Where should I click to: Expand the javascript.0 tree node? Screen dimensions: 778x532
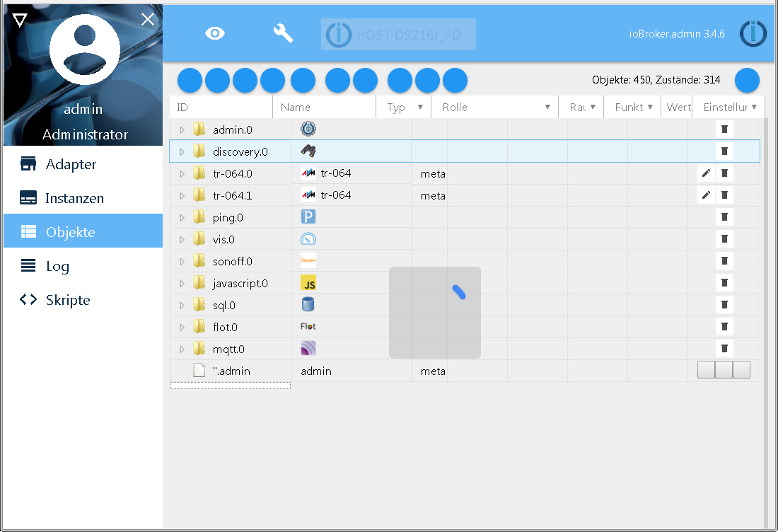pyautogui.click(x=182, y=284)
